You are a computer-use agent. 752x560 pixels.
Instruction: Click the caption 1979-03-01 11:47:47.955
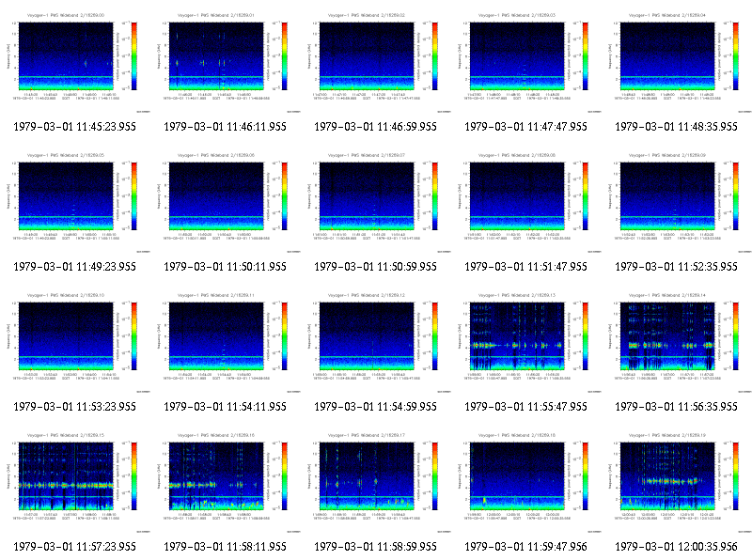tap(525, 127)
